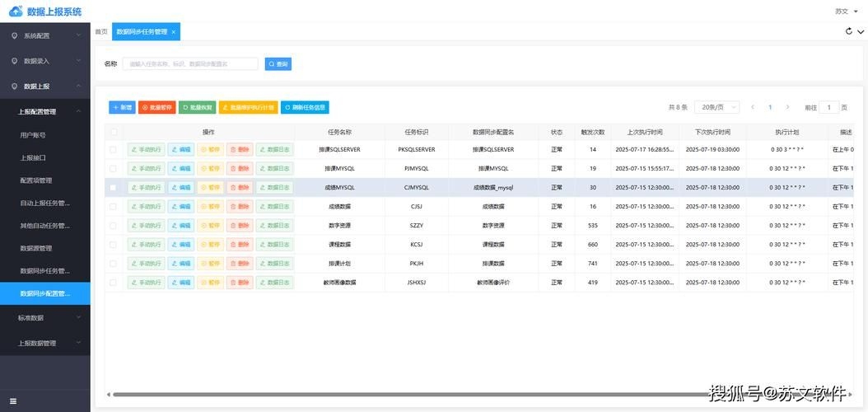Click the hamburger menu icon at sidebar bottom

pos(13,401)
